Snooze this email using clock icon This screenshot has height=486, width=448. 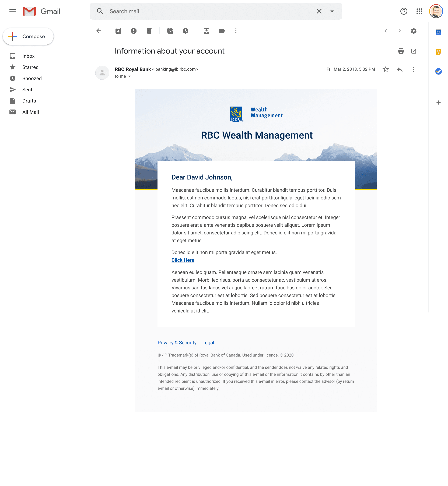(185, 31)
